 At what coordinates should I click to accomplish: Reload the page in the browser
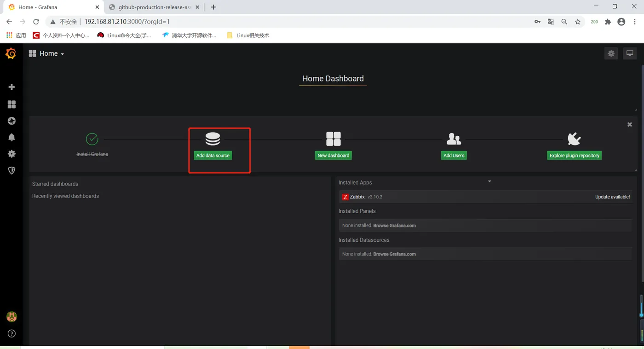[x=36, y=22]
